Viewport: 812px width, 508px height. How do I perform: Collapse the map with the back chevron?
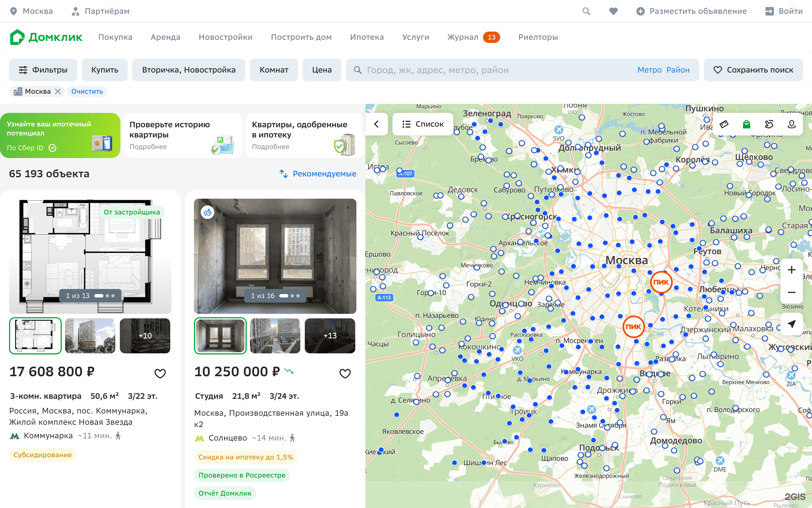click(x=376, y=124)
